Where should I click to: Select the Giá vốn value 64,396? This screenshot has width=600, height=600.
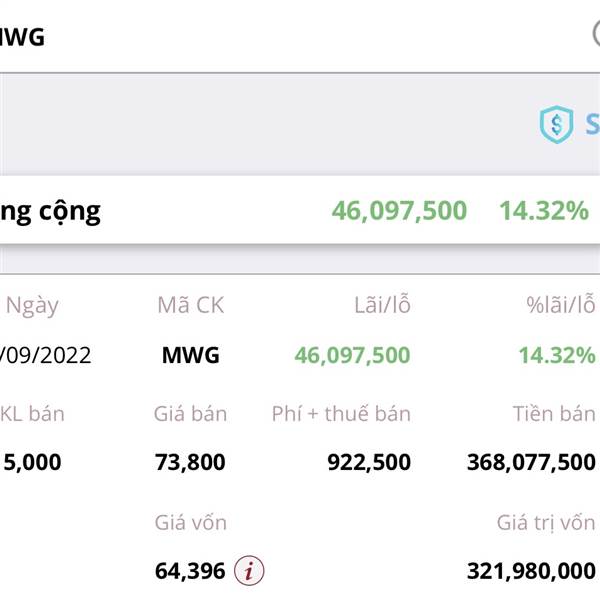[190, 571]
